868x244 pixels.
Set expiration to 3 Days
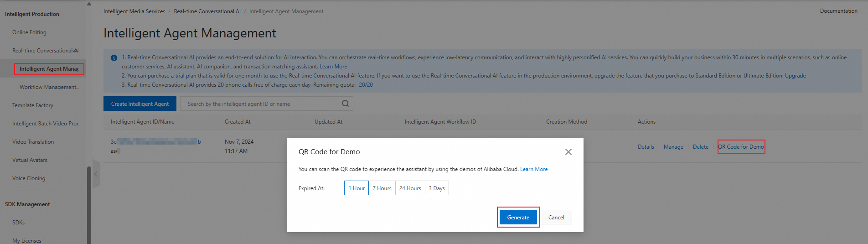point(437,188)
